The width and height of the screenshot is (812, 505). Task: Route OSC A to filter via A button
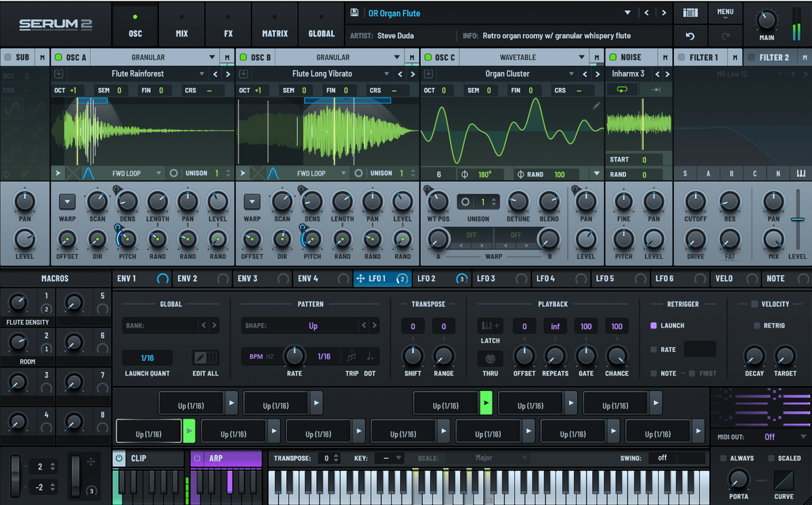click(708, 174)
